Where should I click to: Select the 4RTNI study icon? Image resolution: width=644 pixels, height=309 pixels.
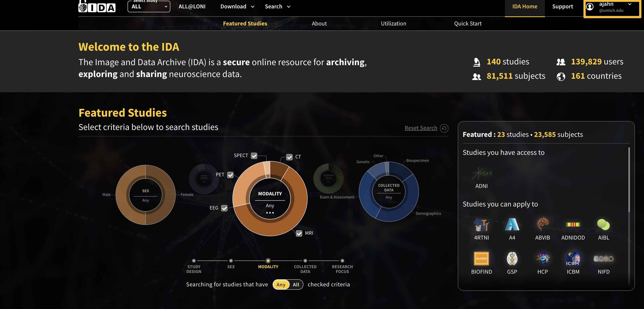(481, 224)
